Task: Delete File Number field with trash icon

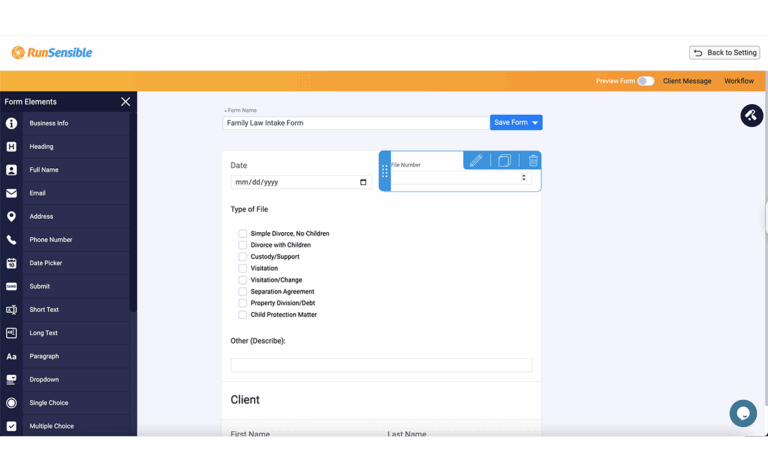Action: [533, 161]
